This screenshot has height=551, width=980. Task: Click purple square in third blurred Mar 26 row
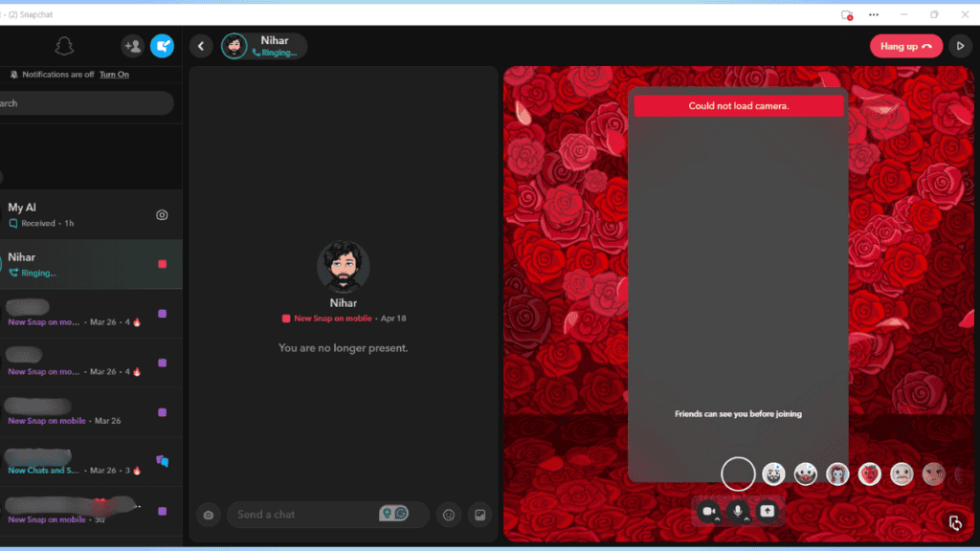[x=163, y=412]
